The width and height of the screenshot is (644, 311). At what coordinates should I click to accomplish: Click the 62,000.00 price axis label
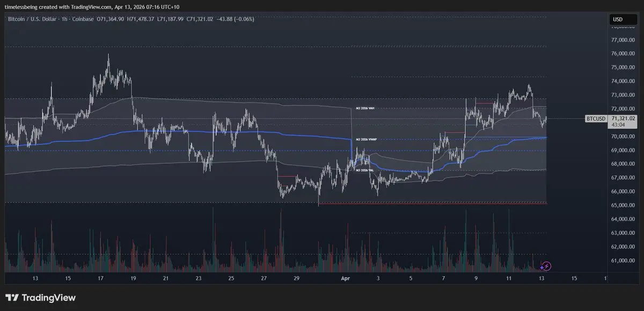pos(623,247)
